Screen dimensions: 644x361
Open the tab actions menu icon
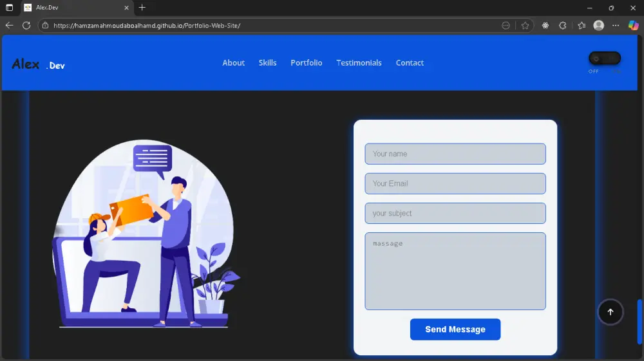tap(9, 7)
